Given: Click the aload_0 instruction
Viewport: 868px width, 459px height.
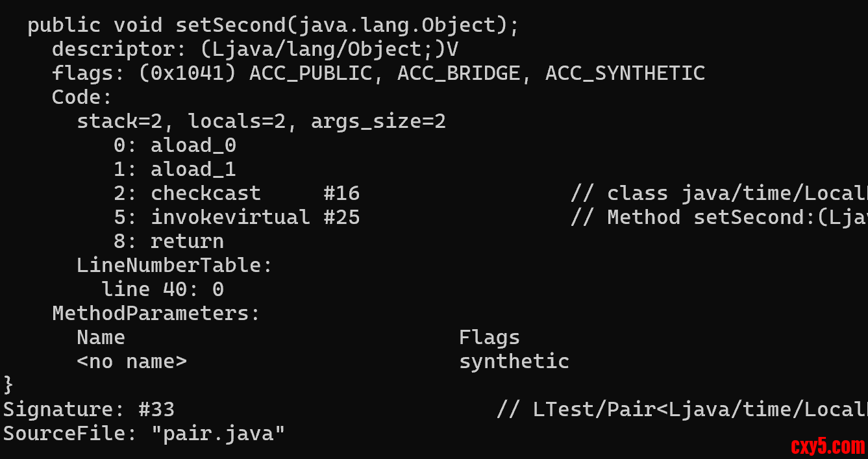Looking at the screenshot, I should coord(193,145).
